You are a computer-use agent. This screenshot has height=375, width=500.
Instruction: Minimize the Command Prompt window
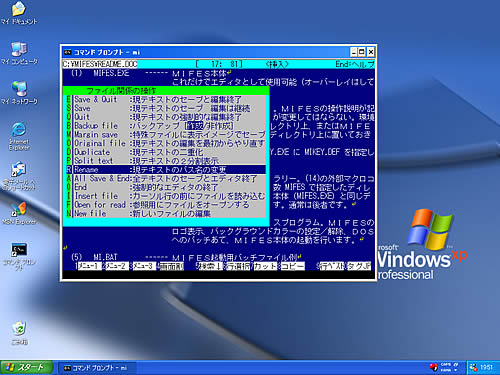coord(353,52)
